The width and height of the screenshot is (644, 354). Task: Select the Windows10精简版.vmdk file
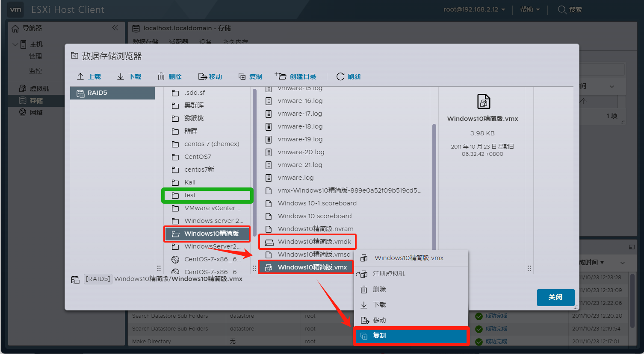314,242
